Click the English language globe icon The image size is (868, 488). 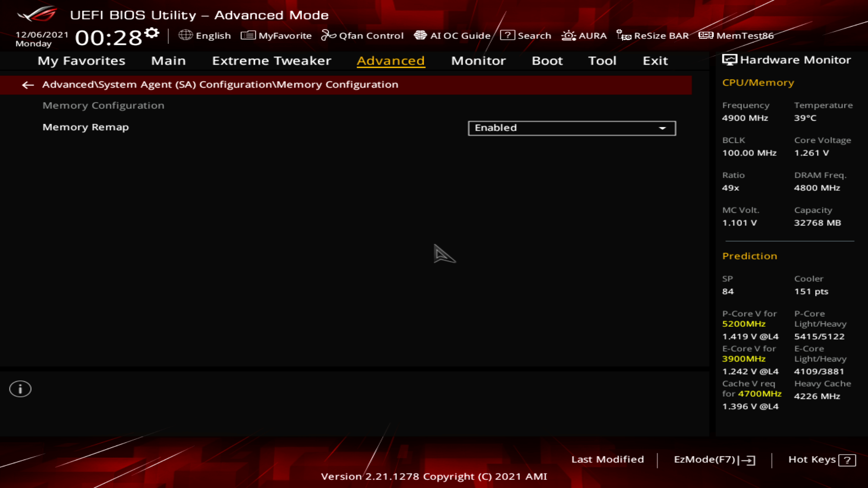click(x=185, y=35)
